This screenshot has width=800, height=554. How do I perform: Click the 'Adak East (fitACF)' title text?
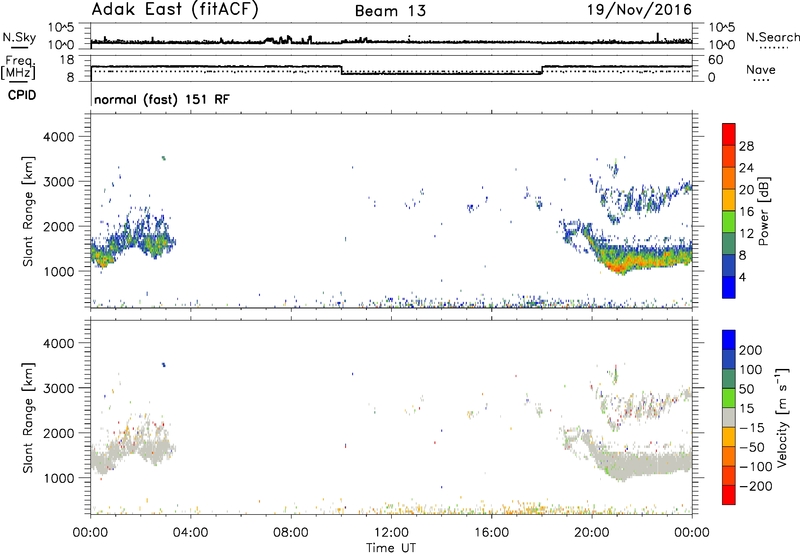coord(174,9)
